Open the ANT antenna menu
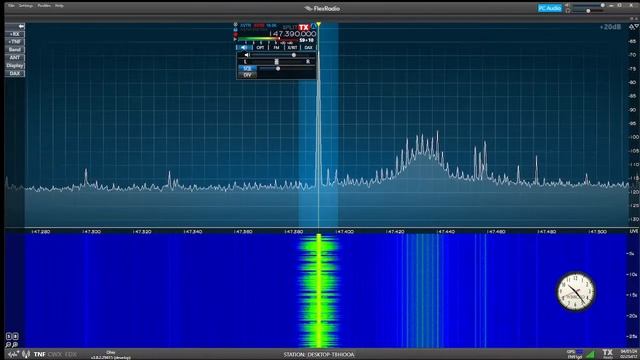This screenshot has width=640, height=360. pos(15,58)
